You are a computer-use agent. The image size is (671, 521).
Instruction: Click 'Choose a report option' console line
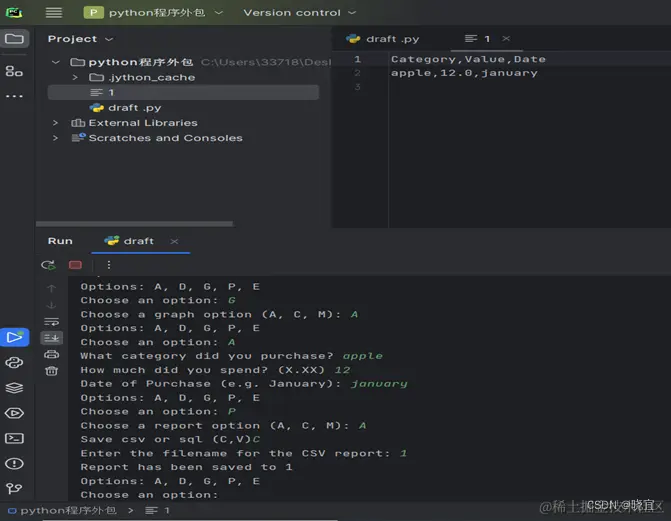(x=223, y=426)
